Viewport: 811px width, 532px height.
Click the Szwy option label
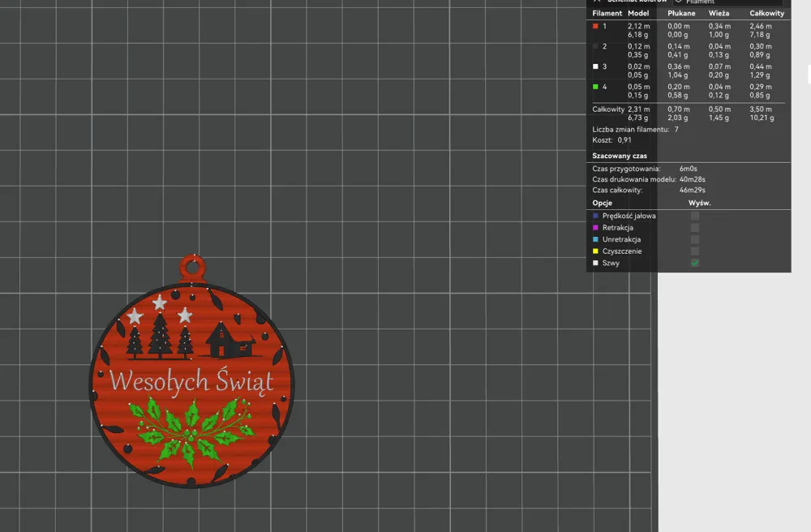click(611, 263)
